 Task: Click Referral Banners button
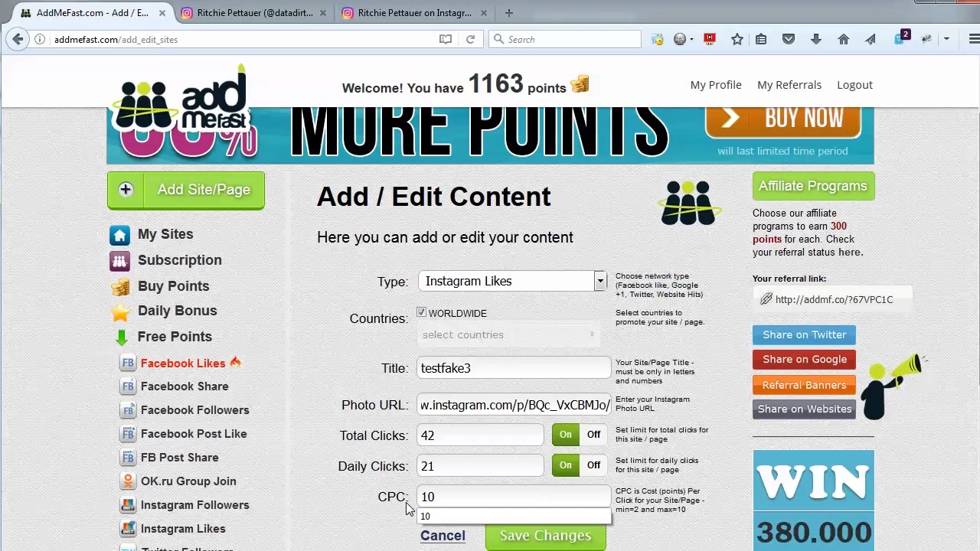coord(804,385)
